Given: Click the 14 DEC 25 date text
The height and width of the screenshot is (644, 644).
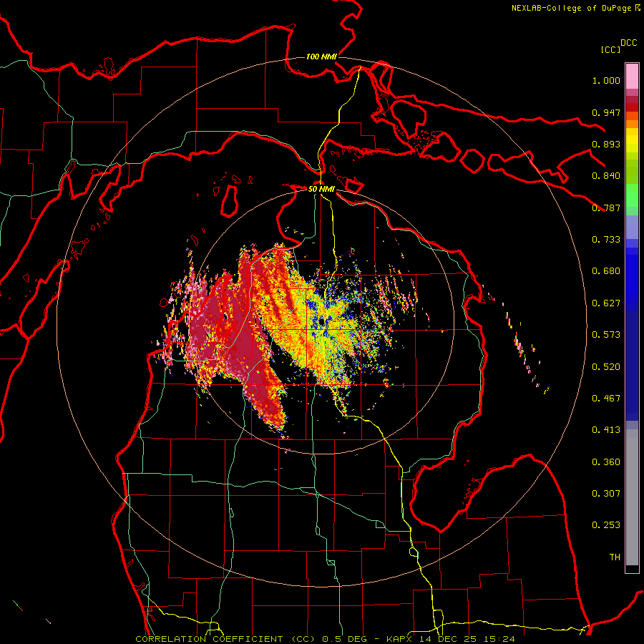Looking at the screenshot, I should tap(448, 639).
